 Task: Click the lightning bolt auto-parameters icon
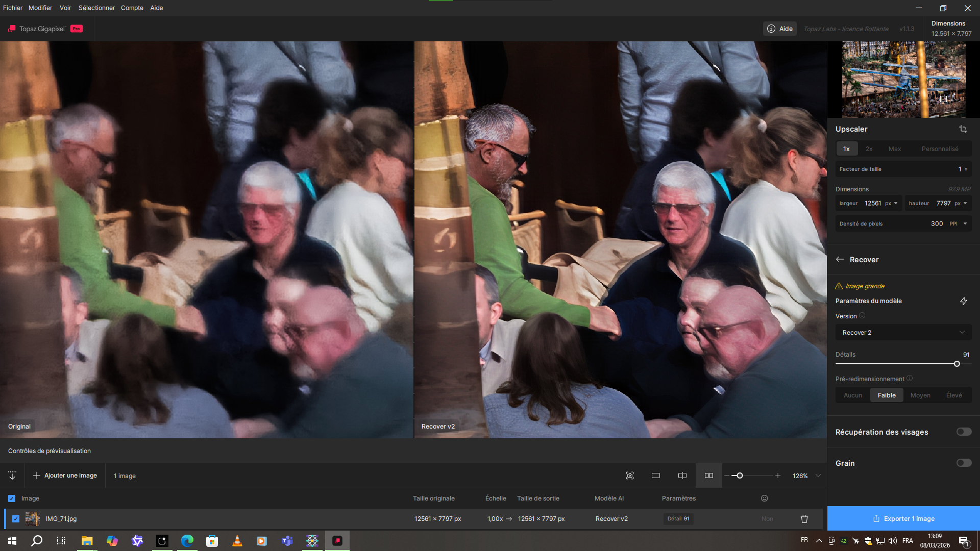coord(963,301)
